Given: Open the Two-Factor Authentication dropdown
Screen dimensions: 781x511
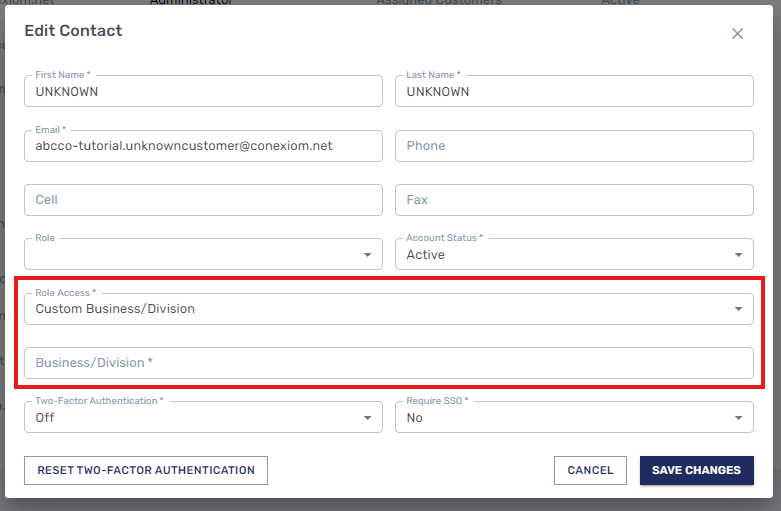Looking at the screenshot, I should pos(190,418).
